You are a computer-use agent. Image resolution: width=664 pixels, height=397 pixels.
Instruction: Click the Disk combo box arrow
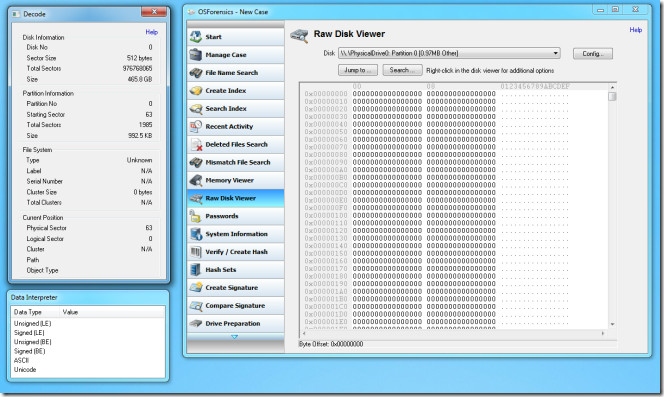click(555, 53)
